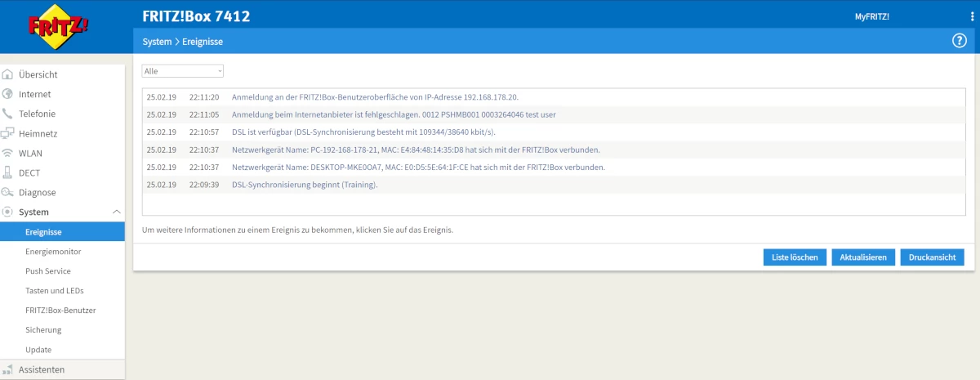Click Aktualisieren button
The height and width of the screenshot is (380, 980).
pyautogui.click(x=864, y=257)
